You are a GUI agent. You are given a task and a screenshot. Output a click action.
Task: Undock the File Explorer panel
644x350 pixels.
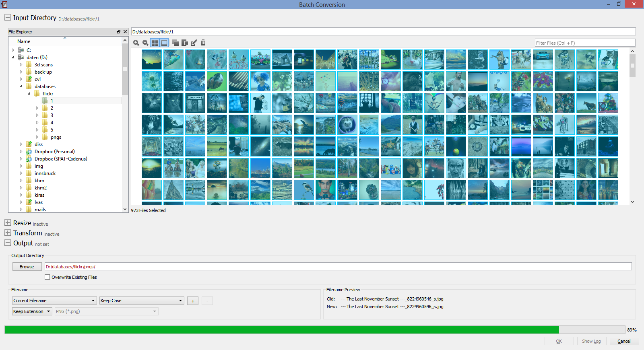pos(119,32)
